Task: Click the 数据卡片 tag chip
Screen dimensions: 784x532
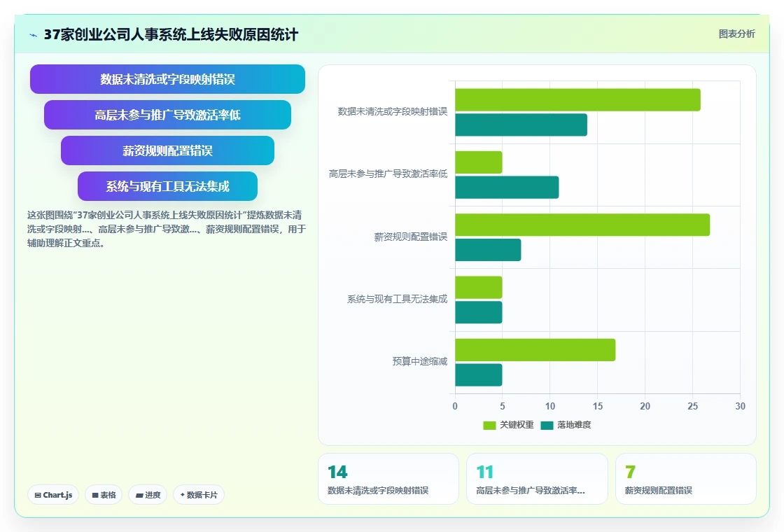Action: point(199,495)
